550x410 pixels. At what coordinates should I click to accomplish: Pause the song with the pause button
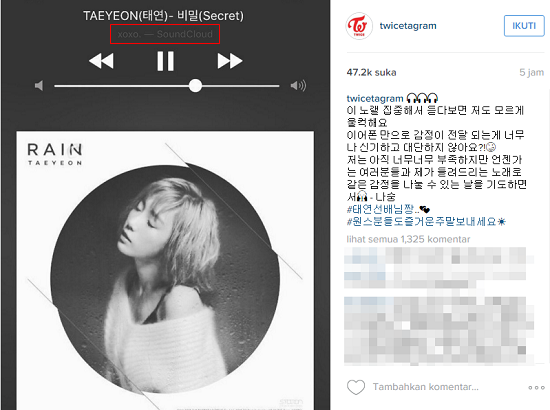[165, 61]
